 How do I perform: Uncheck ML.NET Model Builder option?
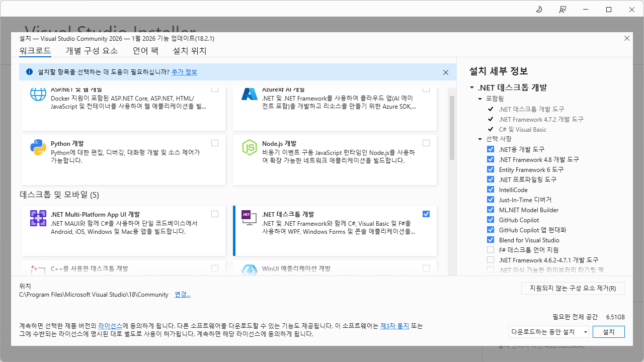(x=491, y=210)
